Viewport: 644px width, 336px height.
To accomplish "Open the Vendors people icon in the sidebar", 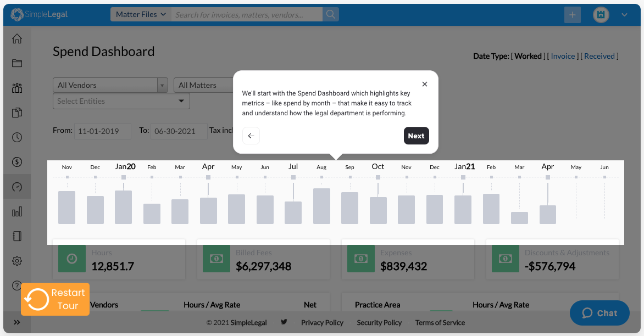I will coord(16,88).
